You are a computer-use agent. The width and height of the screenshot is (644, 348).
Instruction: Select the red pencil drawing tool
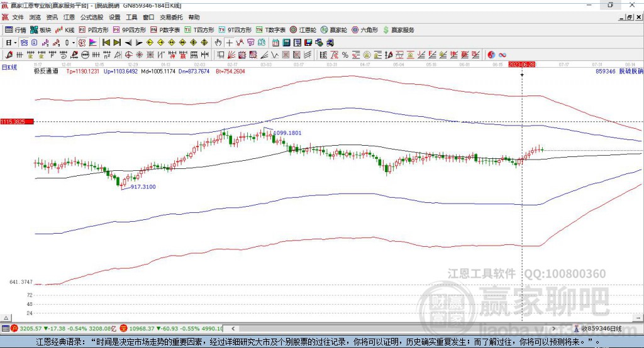9,55
